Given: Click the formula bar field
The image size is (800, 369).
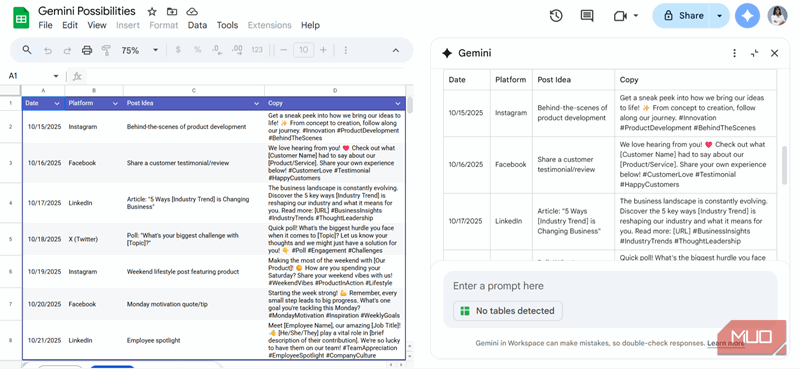Looking at the screenshot, I should coord(245,76).
